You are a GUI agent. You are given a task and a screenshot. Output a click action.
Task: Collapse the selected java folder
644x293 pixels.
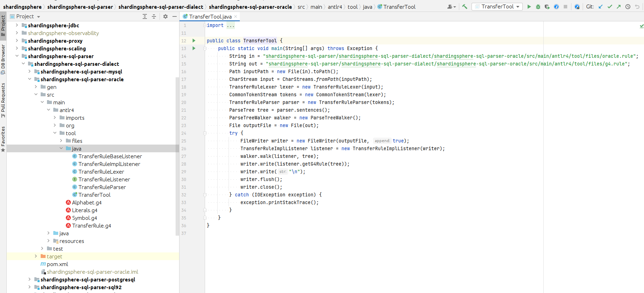click(x=61, y=148)
